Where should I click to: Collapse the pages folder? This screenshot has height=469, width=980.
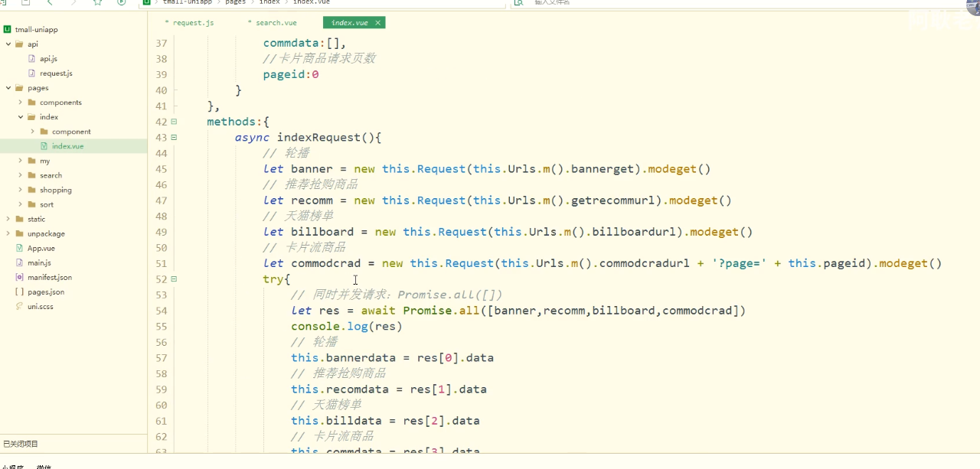coord(8,88)
